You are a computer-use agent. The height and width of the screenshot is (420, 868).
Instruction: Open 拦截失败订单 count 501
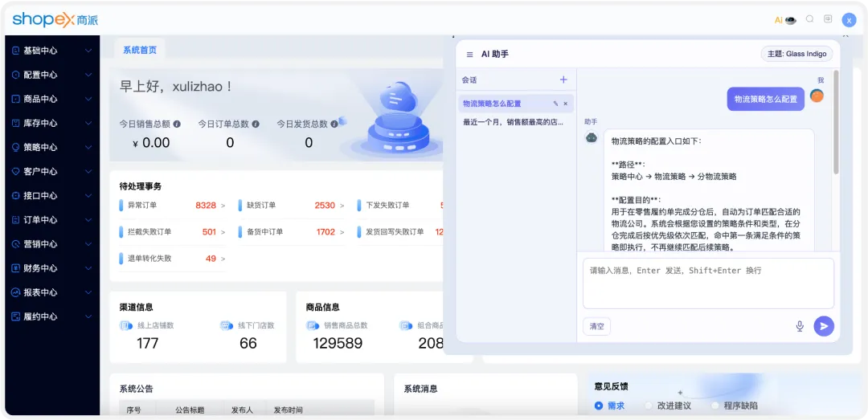click(209, 232)
